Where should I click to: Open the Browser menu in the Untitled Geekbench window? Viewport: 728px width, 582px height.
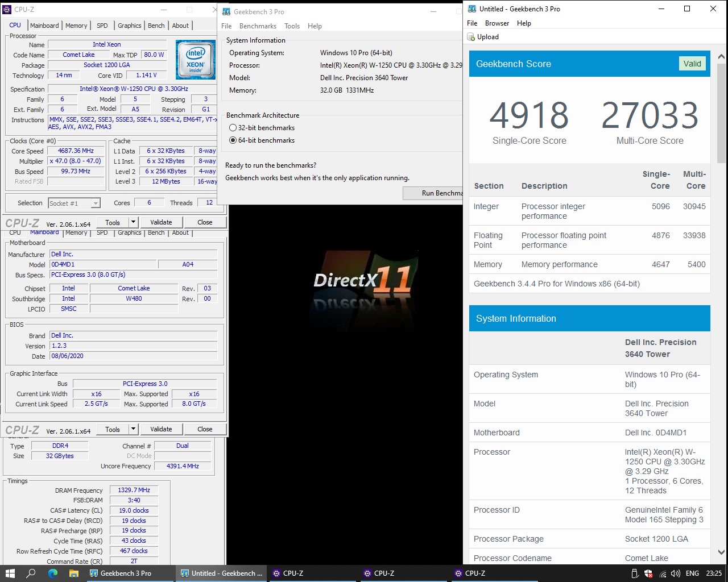pos(497,23)
